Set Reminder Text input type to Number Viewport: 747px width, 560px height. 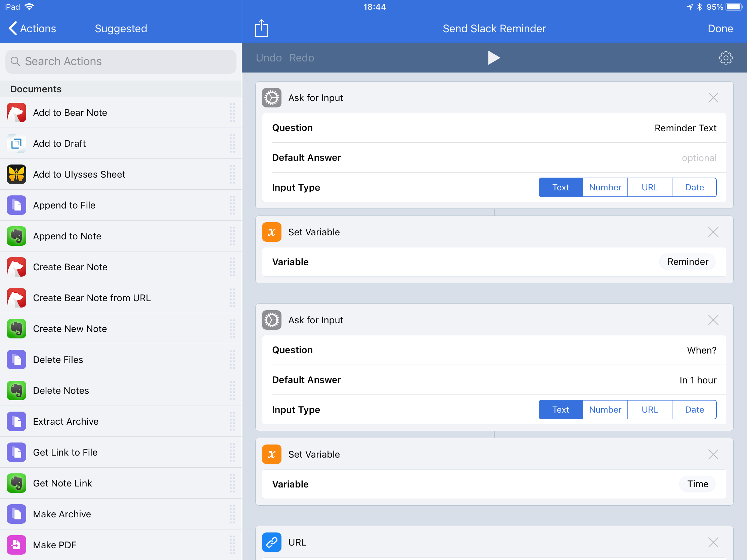tap(605, 187)
